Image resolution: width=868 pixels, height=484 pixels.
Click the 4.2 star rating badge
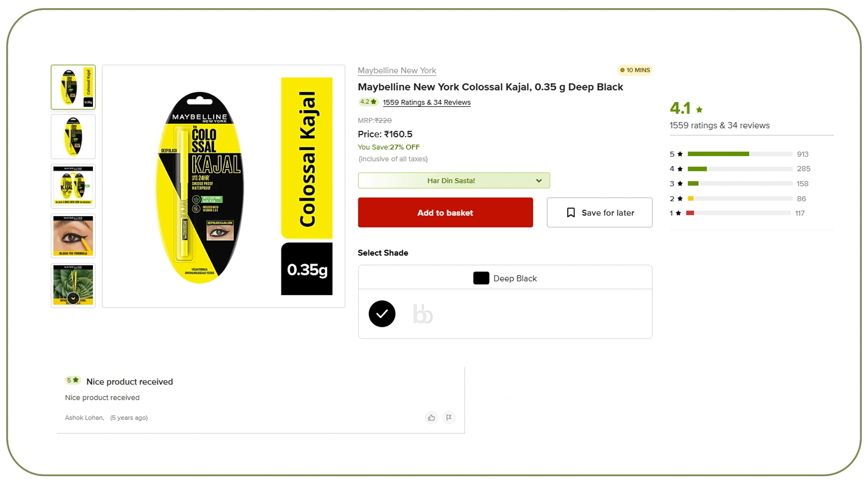coord(368,102)
